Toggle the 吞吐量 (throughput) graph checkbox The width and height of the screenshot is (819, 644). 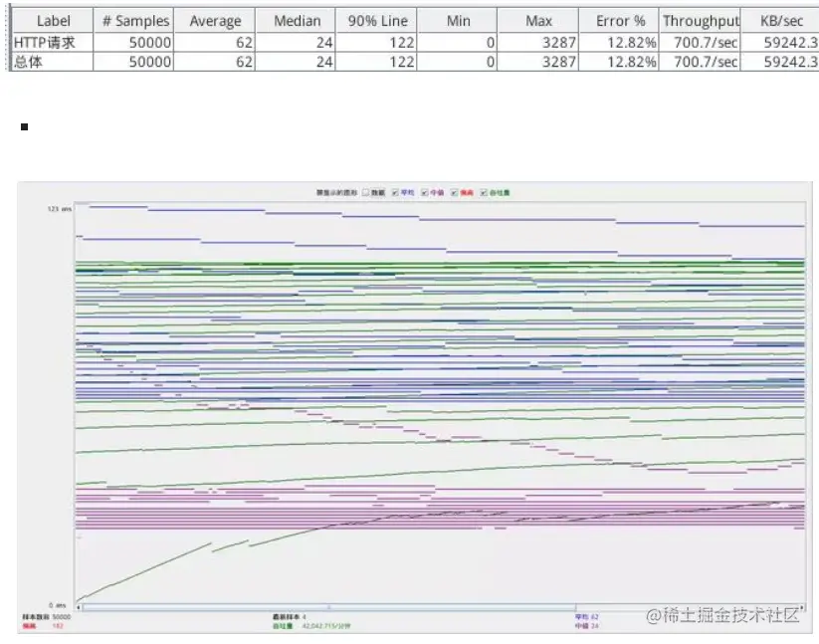coord(484,193)
